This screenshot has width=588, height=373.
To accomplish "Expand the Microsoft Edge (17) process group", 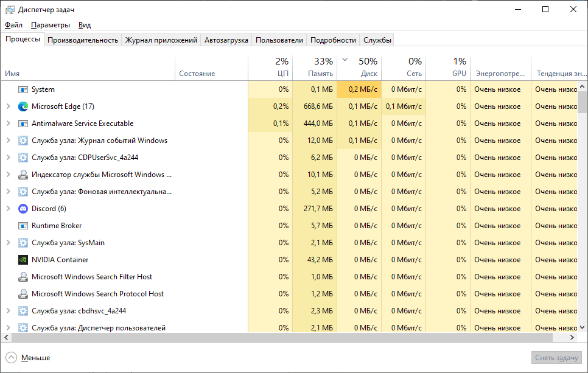I will pos(9,106).
